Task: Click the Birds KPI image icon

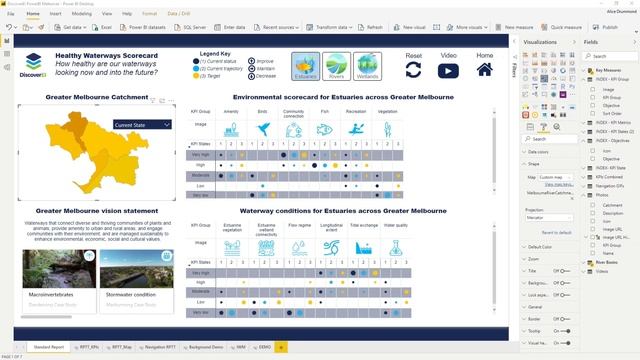Action: pos(263,129)
